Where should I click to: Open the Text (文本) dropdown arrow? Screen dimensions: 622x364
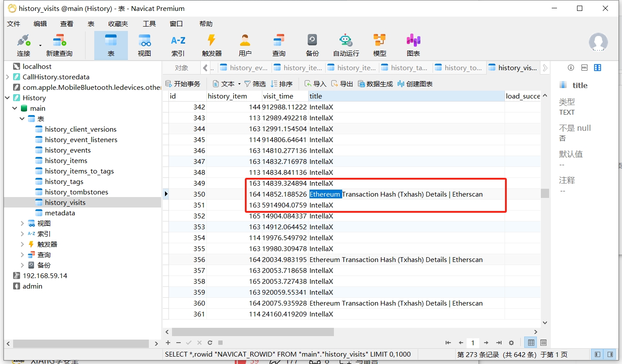(x=239, y=84)
